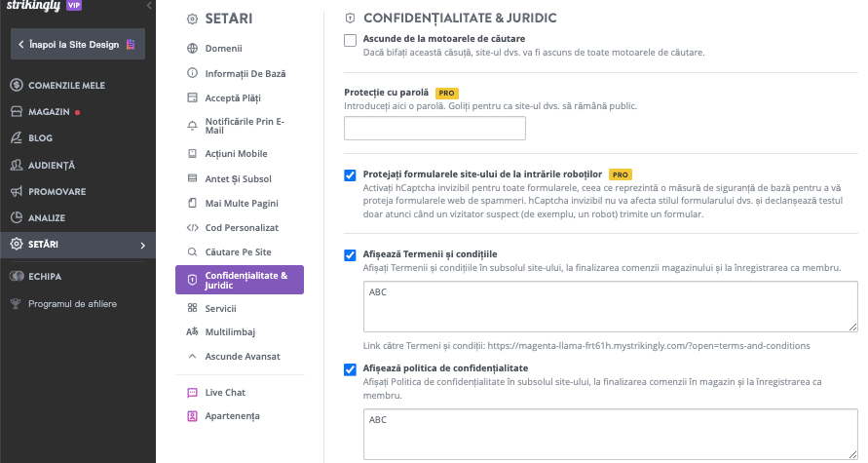Open Notificările Prin E-Mail settings
Screen dimensions: 868x463
[x=245, y=126]
